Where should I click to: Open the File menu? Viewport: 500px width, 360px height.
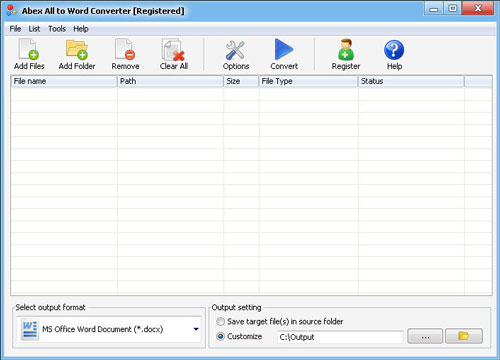point(15,29)
